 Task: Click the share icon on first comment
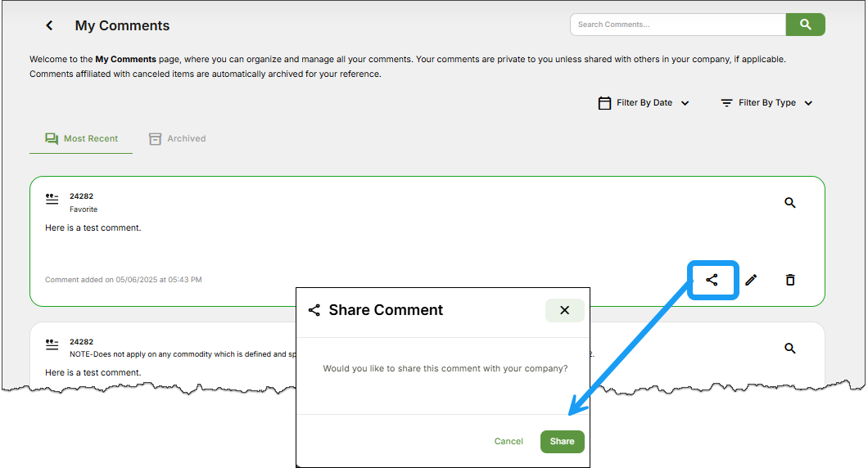click(712, 280)
